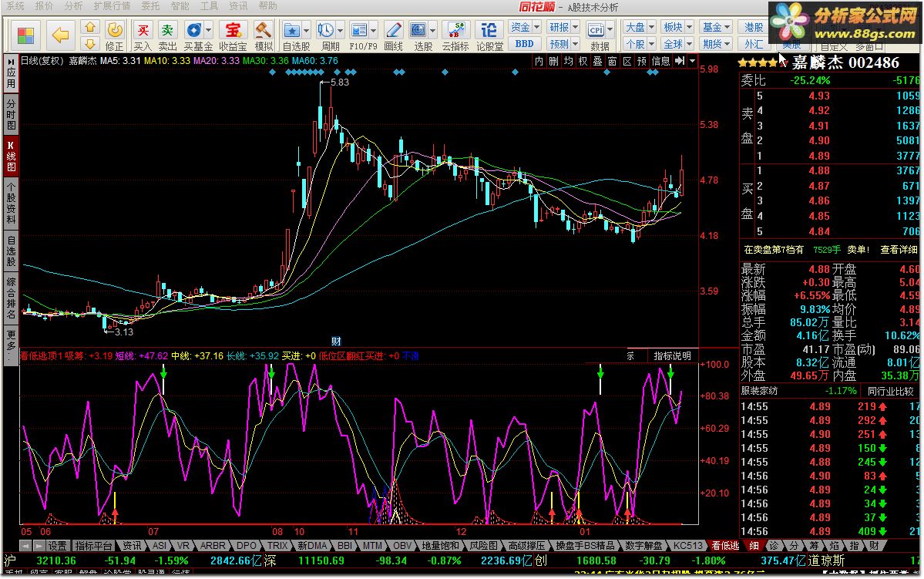
Task: Select the K线图 sidebar view
Action: [11, 157]
